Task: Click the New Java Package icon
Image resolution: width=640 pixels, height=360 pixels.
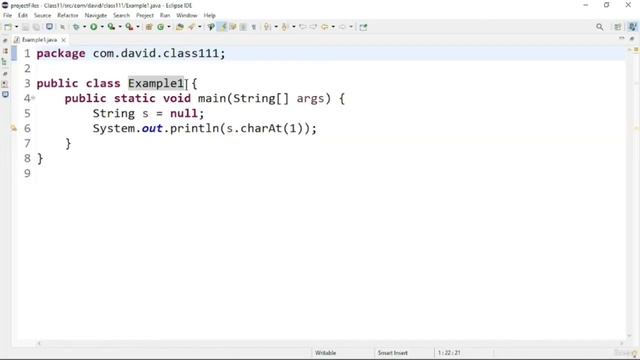Action: pos(149,27)
